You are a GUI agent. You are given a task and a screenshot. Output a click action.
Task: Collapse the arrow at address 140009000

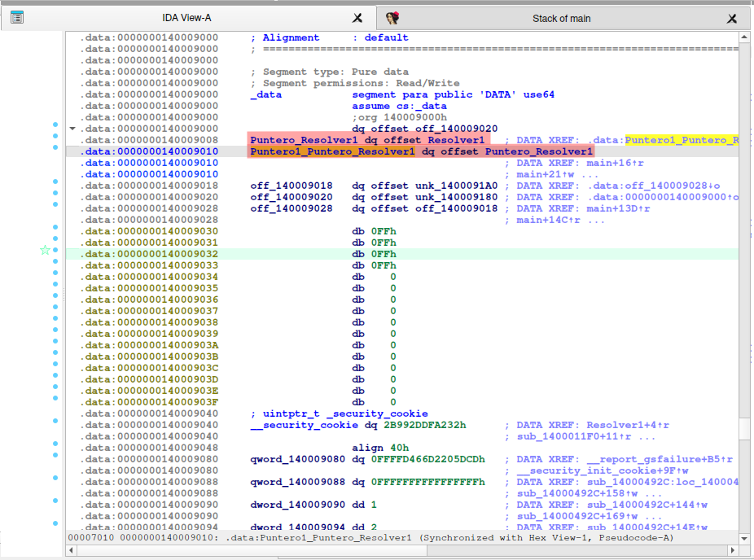(72, 129)
